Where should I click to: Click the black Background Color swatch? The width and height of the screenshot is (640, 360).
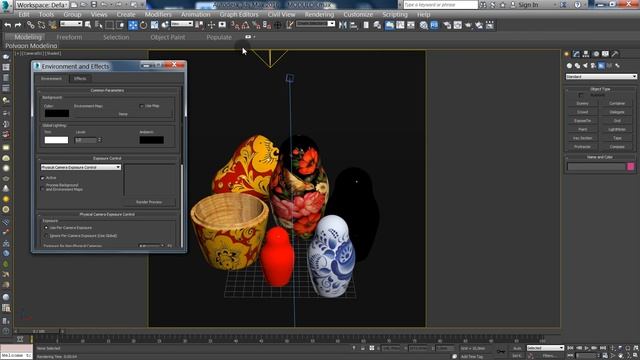click(57, 113)
